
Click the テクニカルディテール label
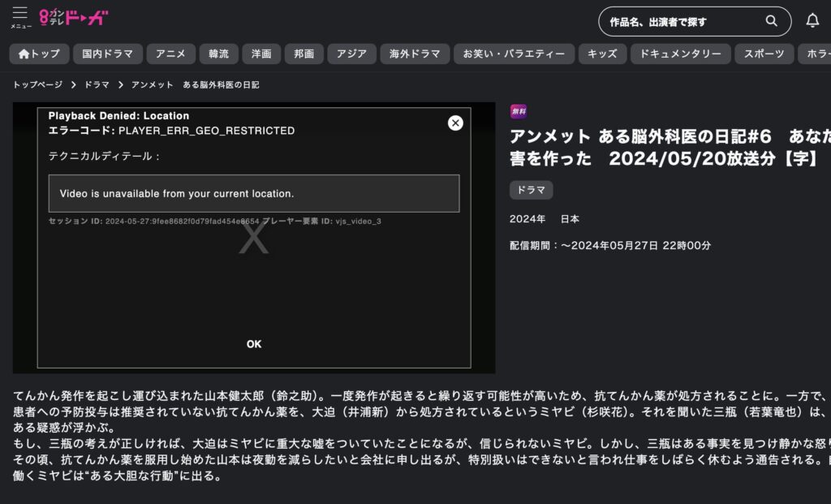(104, 156)
